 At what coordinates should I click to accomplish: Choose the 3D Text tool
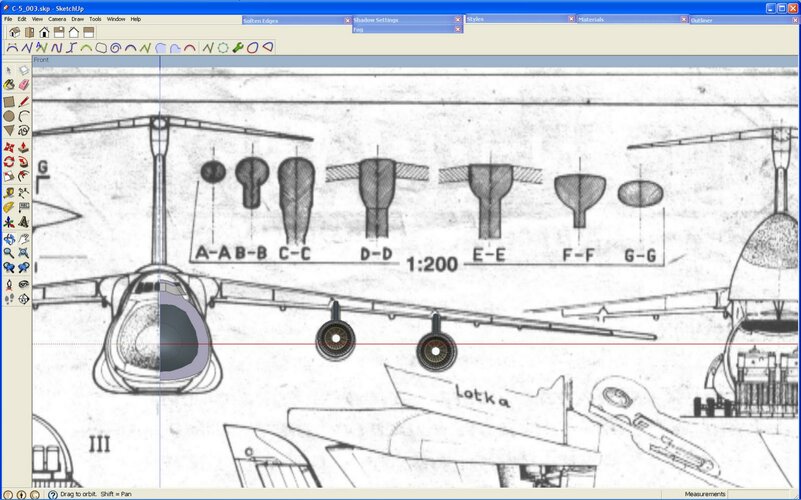[23, 222]
